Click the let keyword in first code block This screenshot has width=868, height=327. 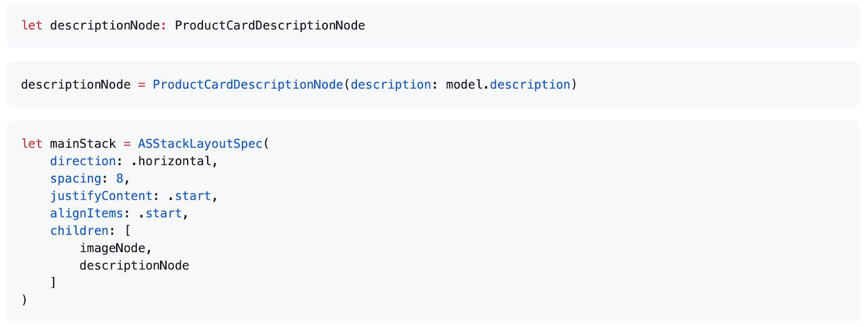31,25
